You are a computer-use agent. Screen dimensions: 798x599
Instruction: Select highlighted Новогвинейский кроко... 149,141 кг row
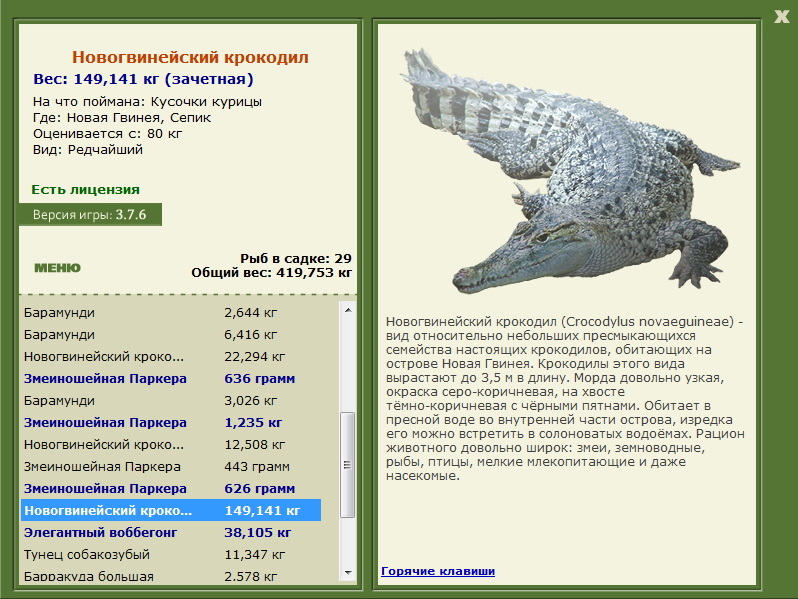tap(170, 510)
